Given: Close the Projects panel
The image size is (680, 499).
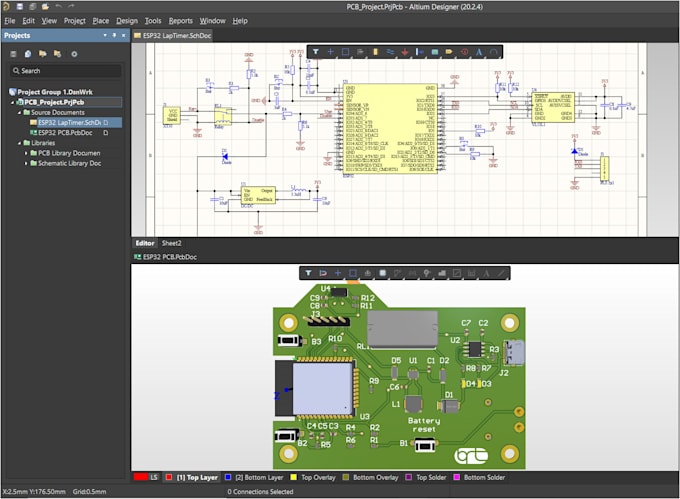Looking at the screenshot, I should coord(124,35).
